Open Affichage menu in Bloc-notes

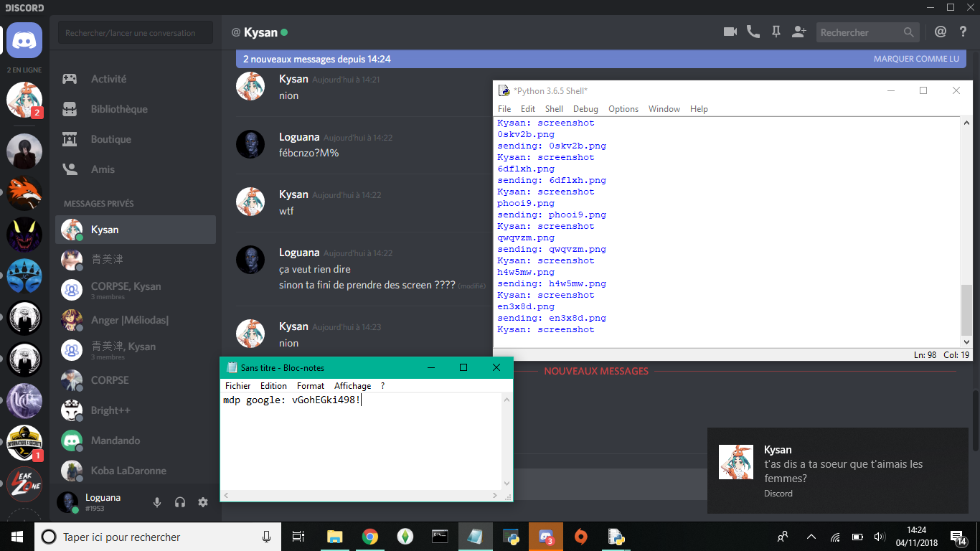click(353, 386)
